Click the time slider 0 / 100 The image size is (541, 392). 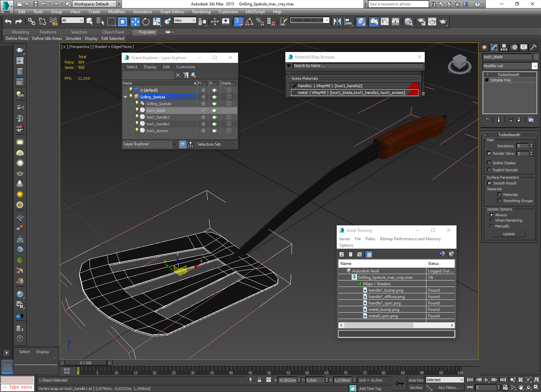point(86,363)
